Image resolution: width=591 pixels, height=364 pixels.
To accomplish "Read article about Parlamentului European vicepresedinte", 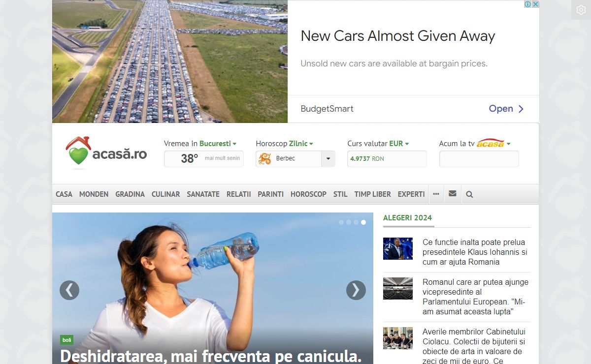I will (x=475, y=297).
